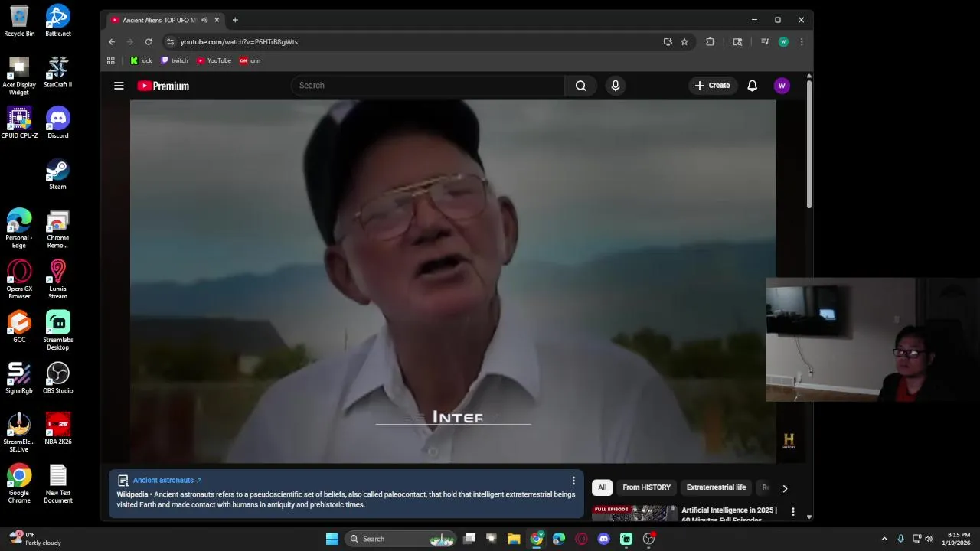980x551 pixels.
Task: Open the Opera GX Browser shortcut
Action: (19, 279)
